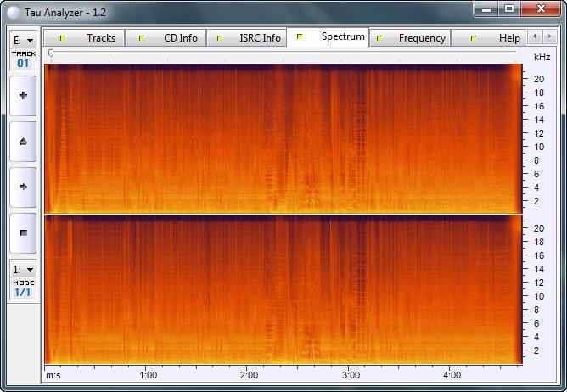Click the mode 1/1 indicator

pyautogui.click(x=23, y=292)
